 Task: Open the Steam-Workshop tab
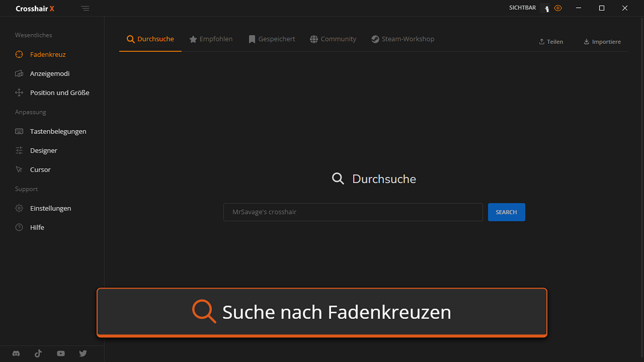pos(403,39)
